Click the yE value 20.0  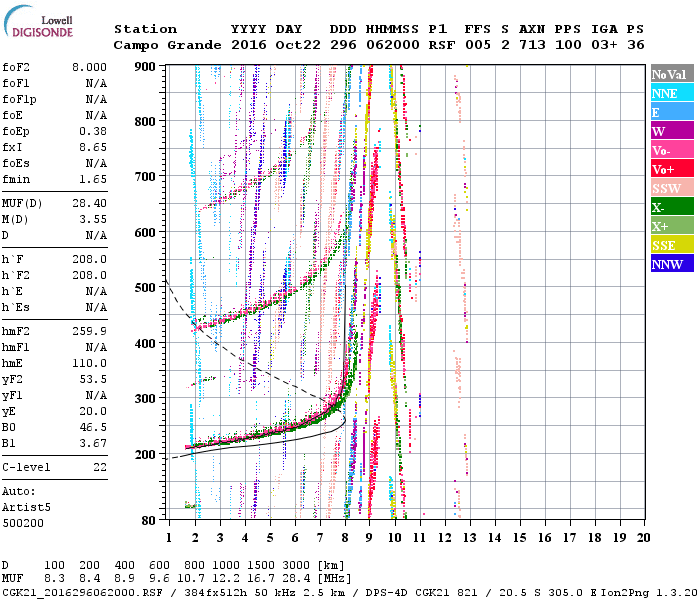pos(93,412)
